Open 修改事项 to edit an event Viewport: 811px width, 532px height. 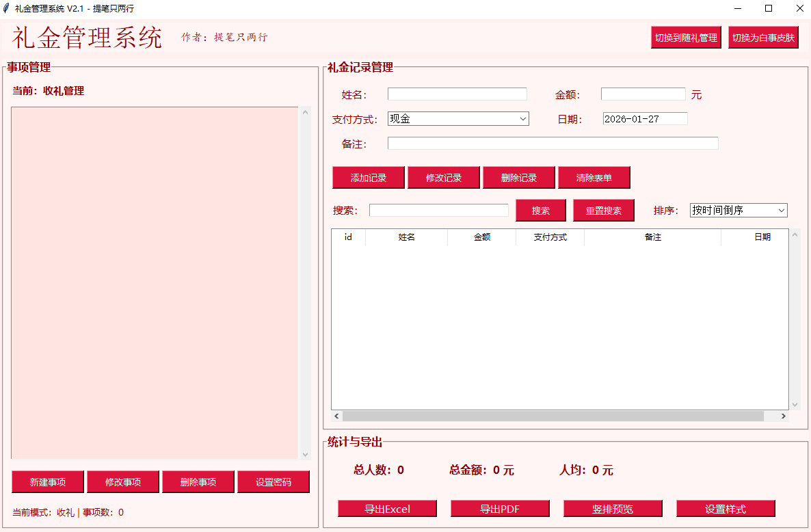(x=123, y=481)
